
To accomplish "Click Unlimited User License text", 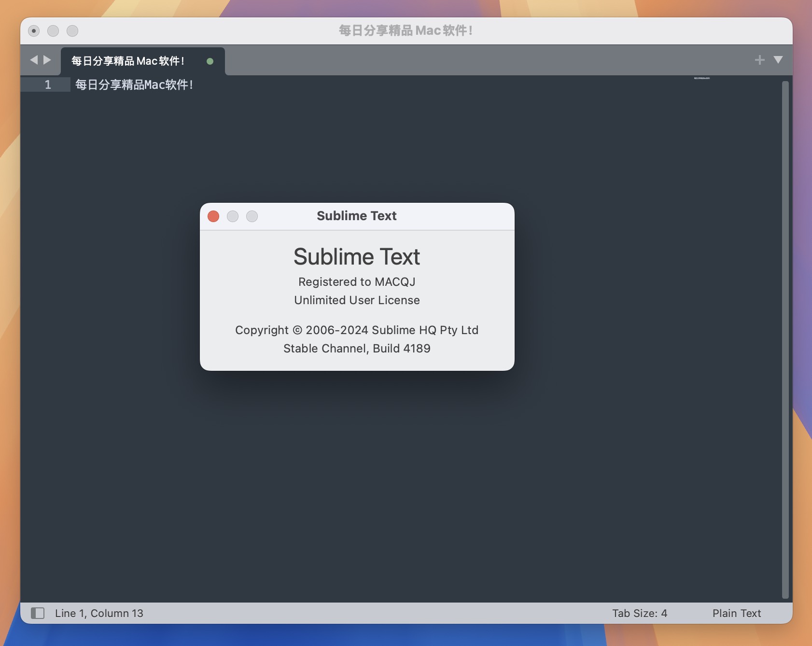I will point(357,300).
